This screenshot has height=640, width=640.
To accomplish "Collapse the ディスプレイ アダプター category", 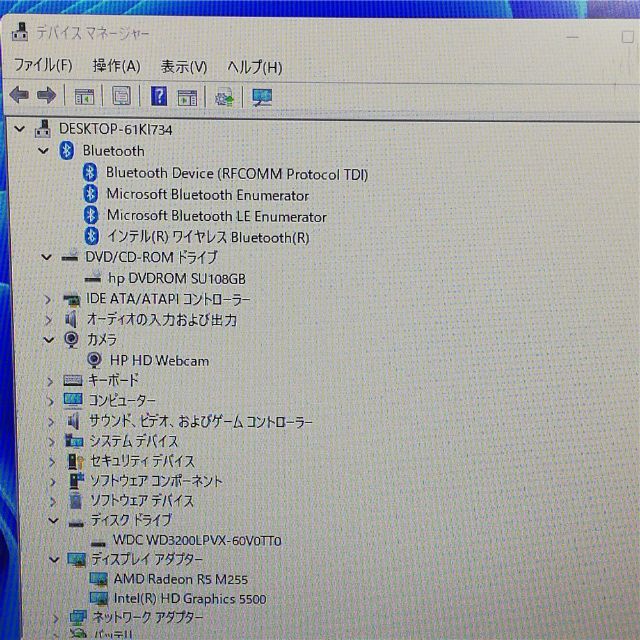I will coord(54,559).
